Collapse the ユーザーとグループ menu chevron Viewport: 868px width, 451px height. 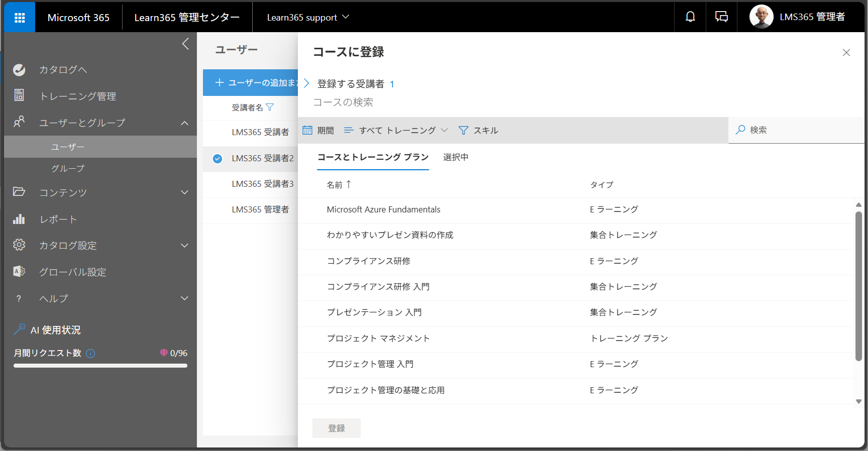185,123
